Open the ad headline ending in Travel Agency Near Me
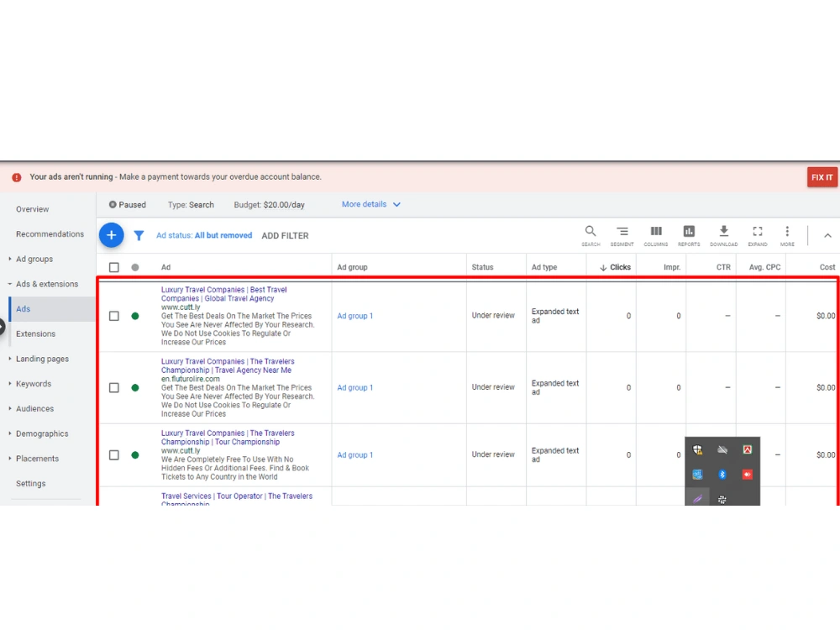 click(228, 366)
